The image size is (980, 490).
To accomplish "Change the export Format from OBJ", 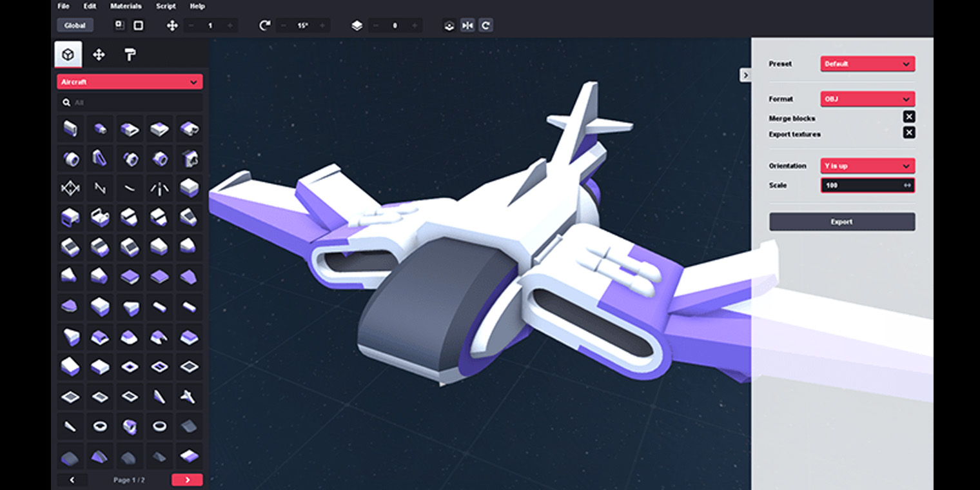I will click(x=867, y=99).
